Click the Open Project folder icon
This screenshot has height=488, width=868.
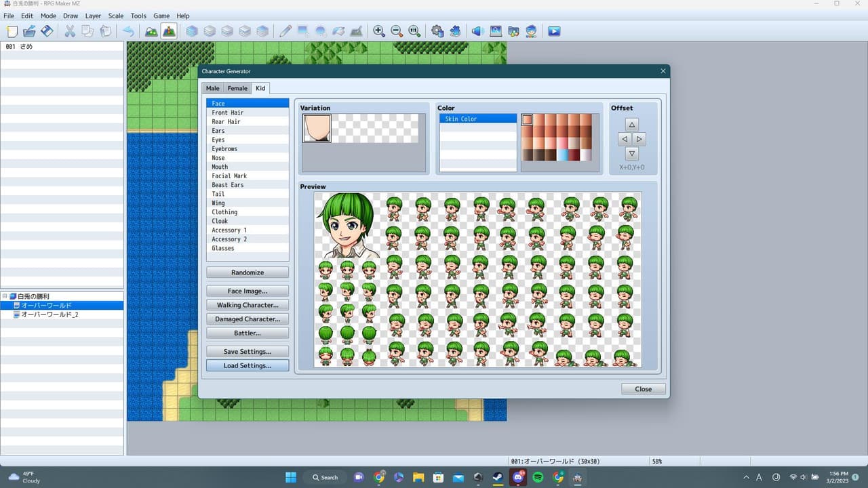pos(29,31)
